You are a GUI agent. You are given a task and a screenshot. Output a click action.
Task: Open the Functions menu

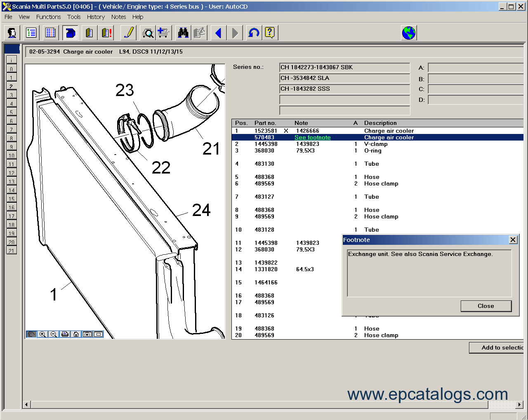(48, 17)
